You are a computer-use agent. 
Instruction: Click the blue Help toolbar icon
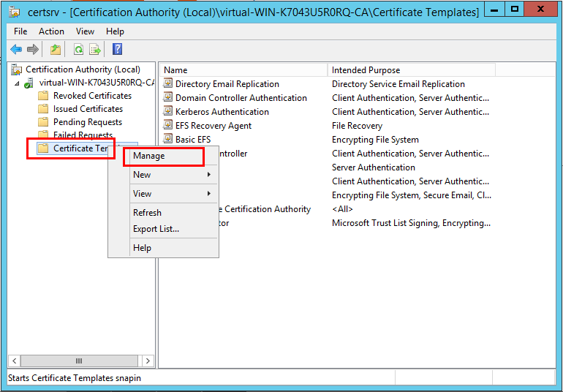pos(117,49)
